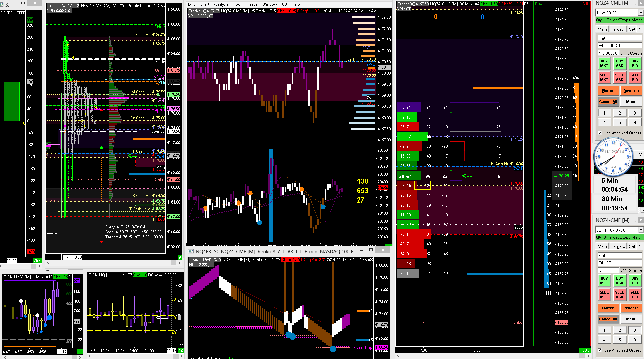This screenshot has width=644, height=359.
Task: Click right scroll arrow under the DELTOMETER chart
Action: 39,266
